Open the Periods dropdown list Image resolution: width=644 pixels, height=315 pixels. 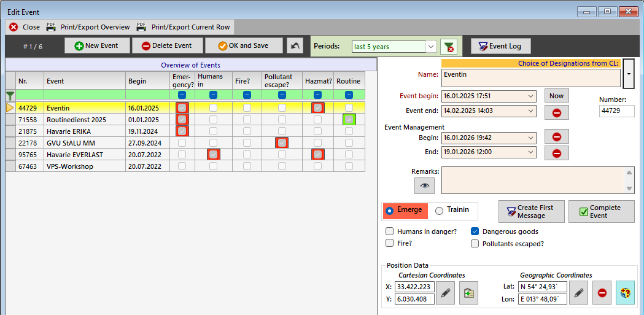click(431, 47)
